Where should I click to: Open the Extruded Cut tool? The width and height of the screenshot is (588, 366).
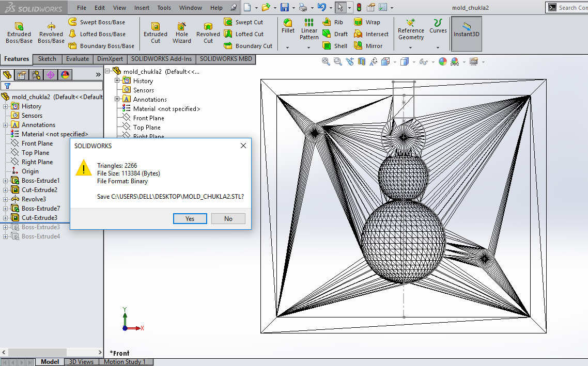[x=155, y=33]
